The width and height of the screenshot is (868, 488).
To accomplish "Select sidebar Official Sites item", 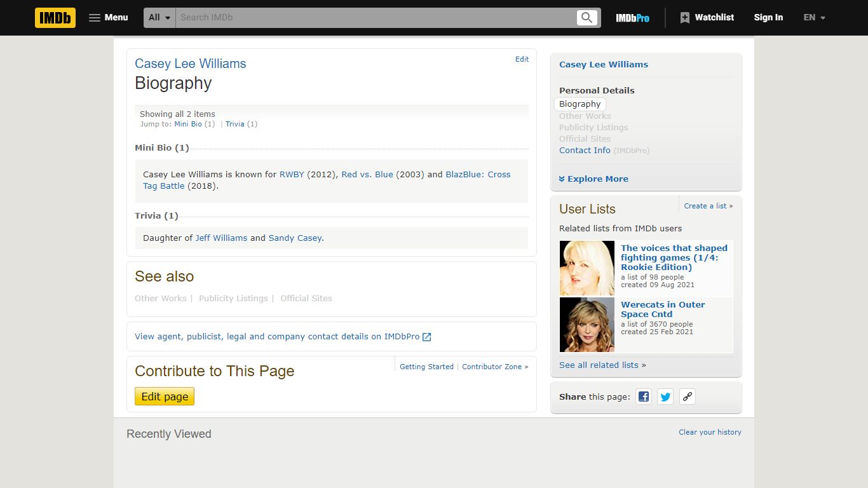I will coord(585,139).
